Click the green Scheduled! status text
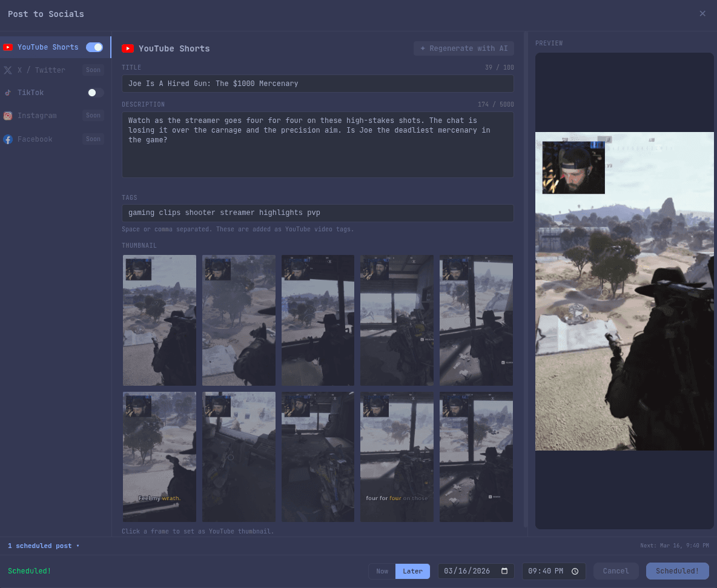Screen dimensions: 717x588 [x=29, y=571]
